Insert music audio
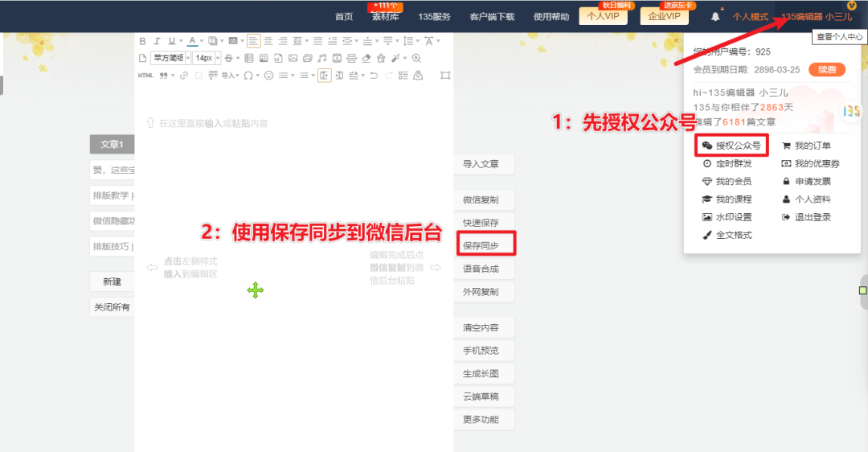Viewport: 868px width, 452px height. pos(322,58)
